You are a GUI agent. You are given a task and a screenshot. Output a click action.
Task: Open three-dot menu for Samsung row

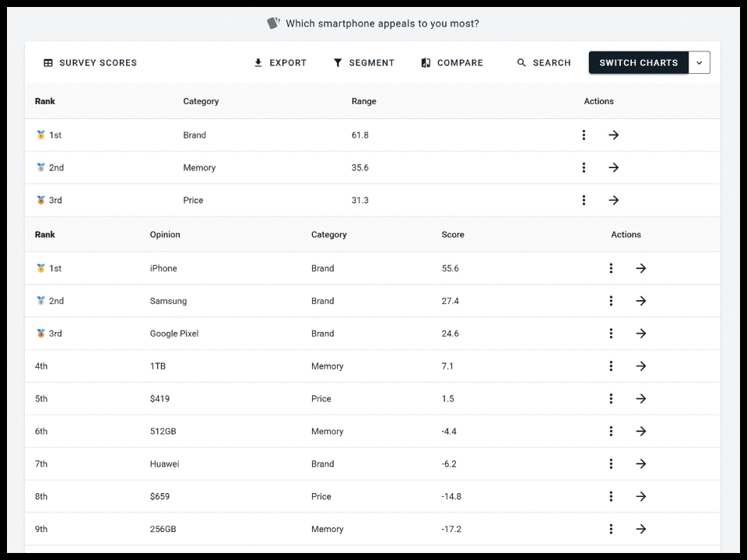click(611, 300)
